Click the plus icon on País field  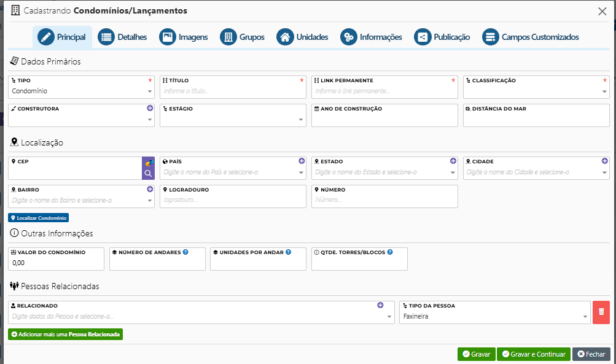pyautogui.click(x=302, y=161)
